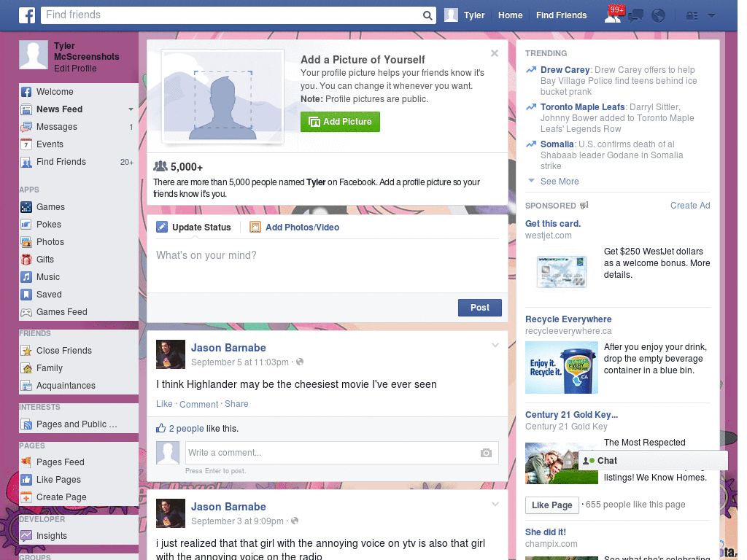Go to Home in top bar
The width and height of the screenshot is (747, 560).
(510, 15)
